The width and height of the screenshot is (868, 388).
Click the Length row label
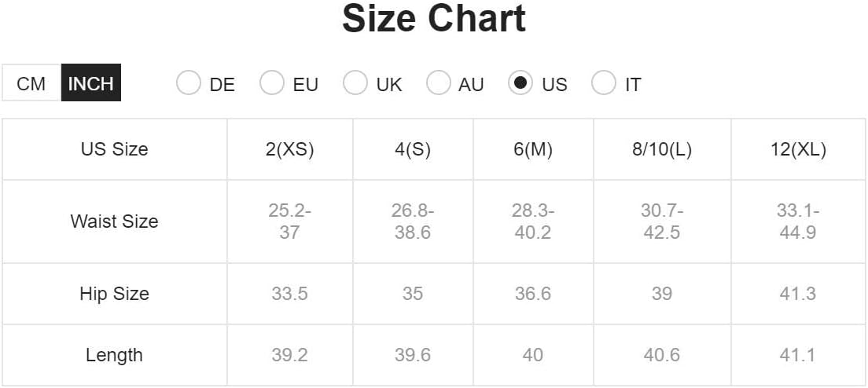coord(114,355)
